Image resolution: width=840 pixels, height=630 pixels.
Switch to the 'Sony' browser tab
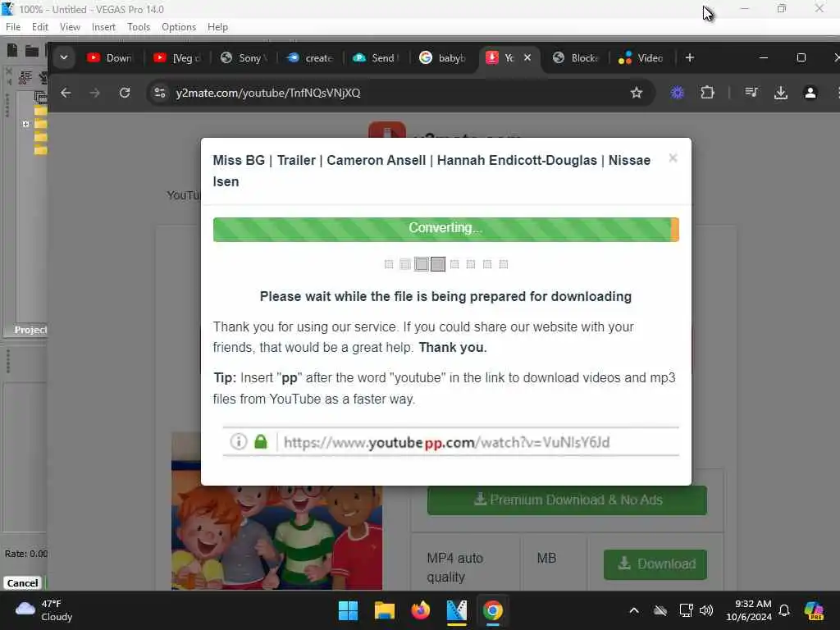pos(244,57)
